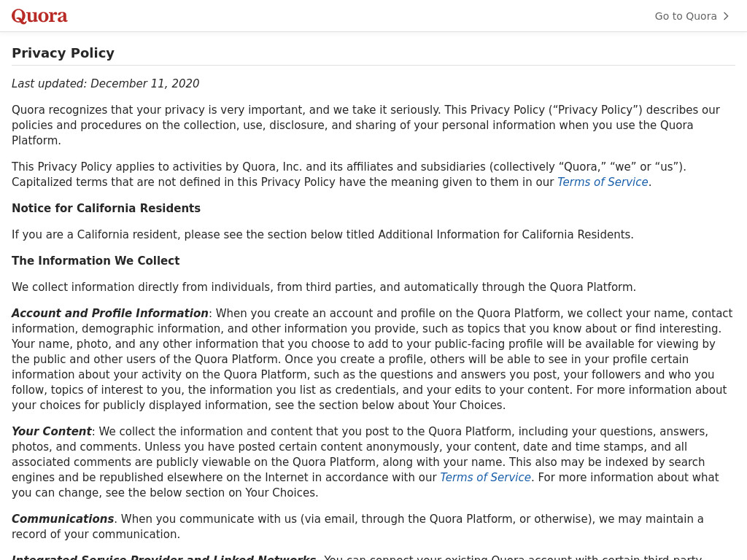Open Terms of Service link in Your Content paragraph
Screen dimensions: 747x560
coord(485,477)
